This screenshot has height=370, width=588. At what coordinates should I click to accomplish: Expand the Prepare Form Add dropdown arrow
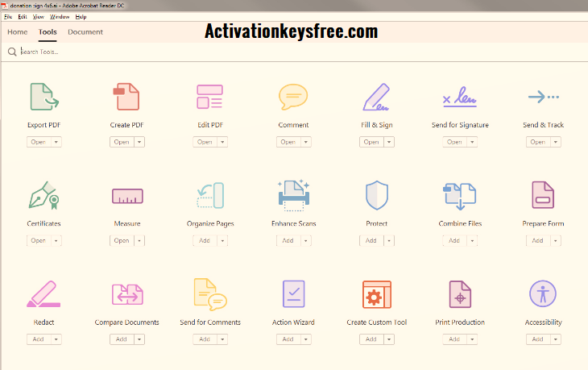tap(556, 241)
